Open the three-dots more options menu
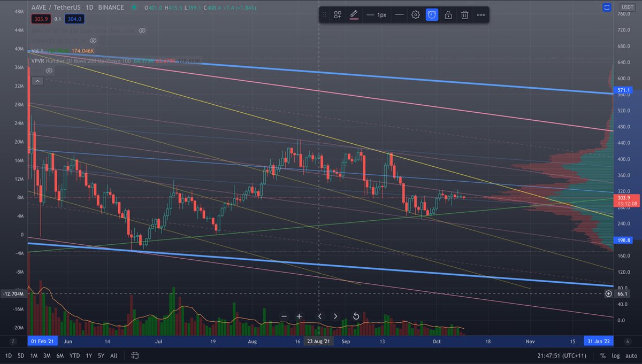Screen dimensions: 642x364 pos(481,15)
